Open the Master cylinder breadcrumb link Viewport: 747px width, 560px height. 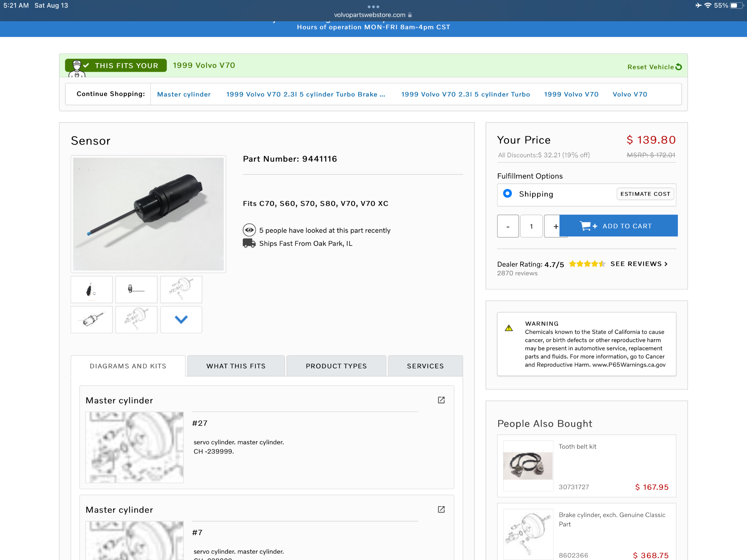coord(184,95)
